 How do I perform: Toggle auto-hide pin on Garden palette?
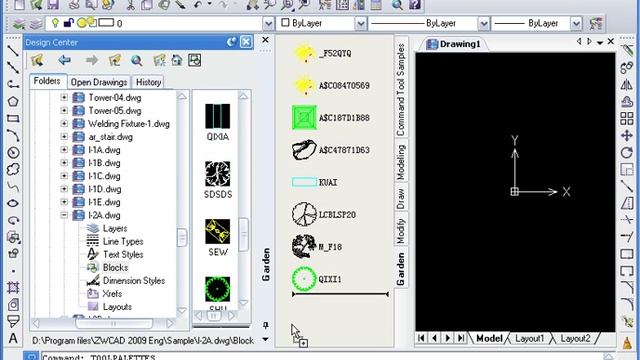pos(266,325)
